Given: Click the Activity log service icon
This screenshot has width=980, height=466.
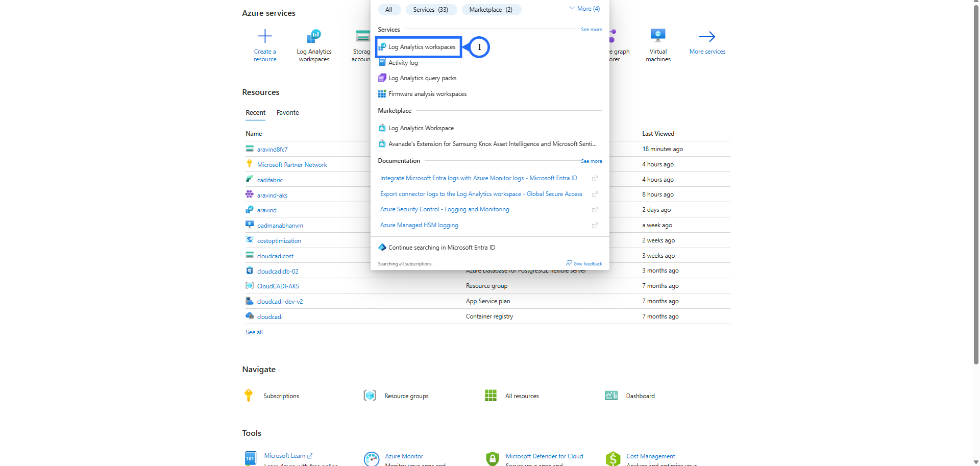Looking at the screenshot, I should tap(382, 62).
